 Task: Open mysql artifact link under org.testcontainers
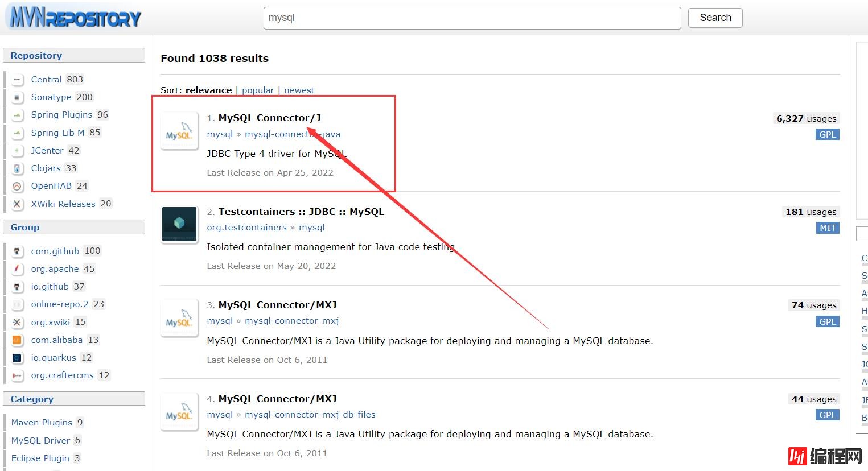coord(312,228)
